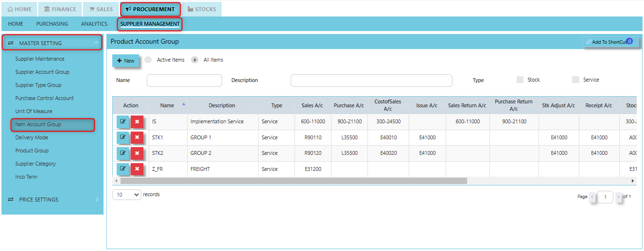Click Add To ShortCut button
644x251 pixels.
609,42
